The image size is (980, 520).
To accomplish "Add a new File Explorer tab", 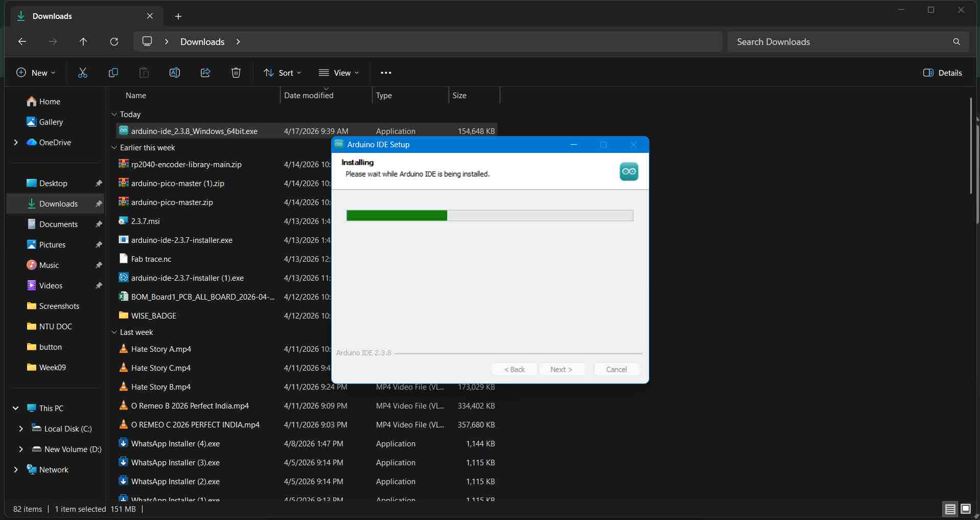I will click(178, 16).
